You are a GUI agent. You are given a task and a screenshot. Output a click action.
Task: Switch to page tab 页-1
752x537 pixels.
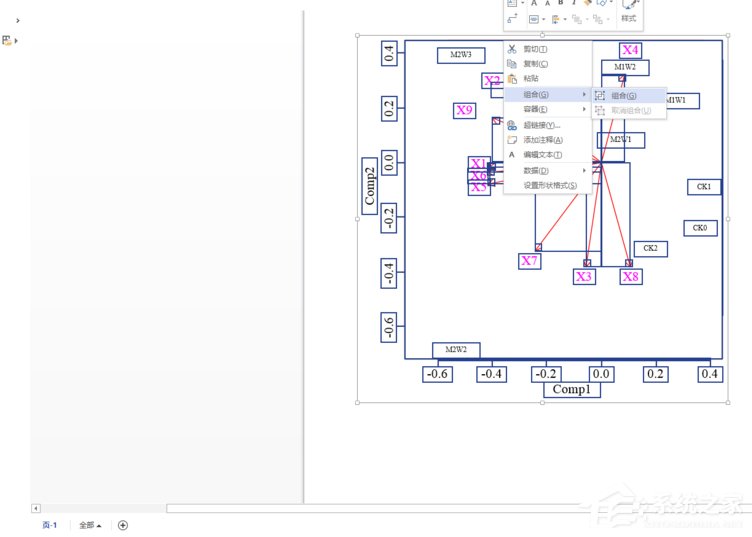pos(49,525)
